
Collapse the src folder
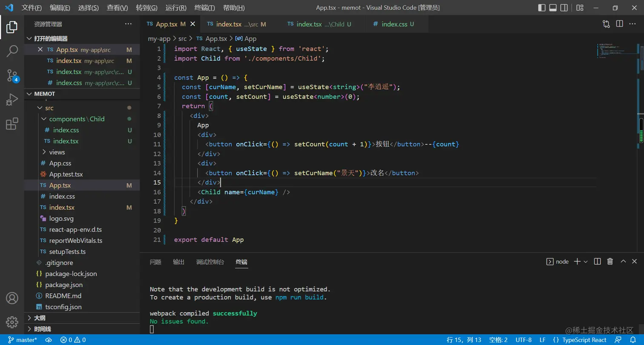point(82,108)
